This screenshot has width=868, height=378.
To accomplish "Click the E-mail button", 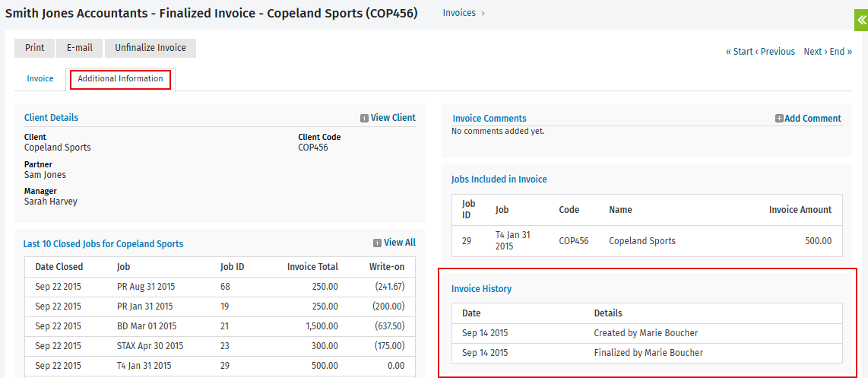I will coord(80,48).
